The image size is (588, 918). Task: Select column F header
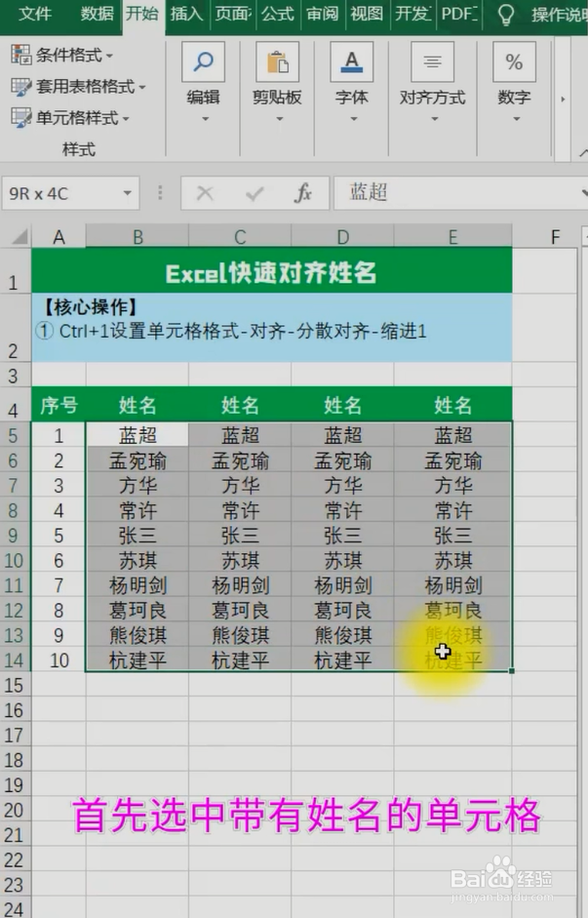point(555,236)
